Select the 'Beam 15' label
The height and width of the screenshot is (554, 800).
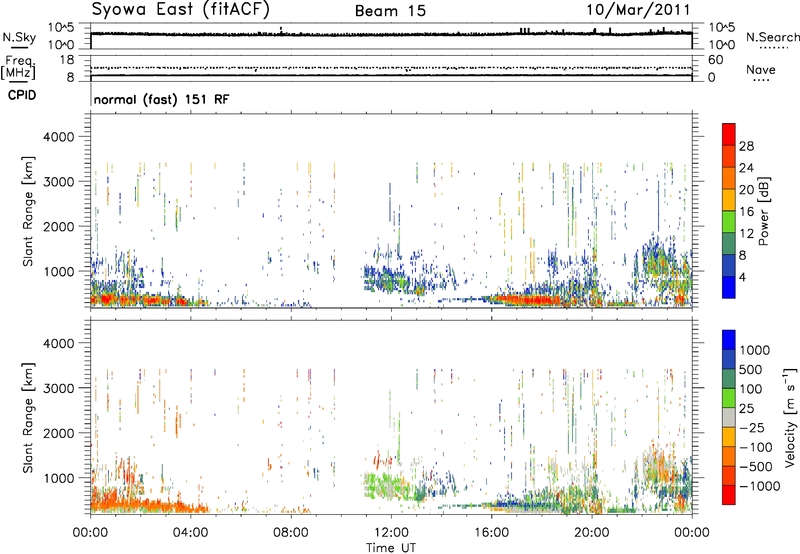point(390,11)
